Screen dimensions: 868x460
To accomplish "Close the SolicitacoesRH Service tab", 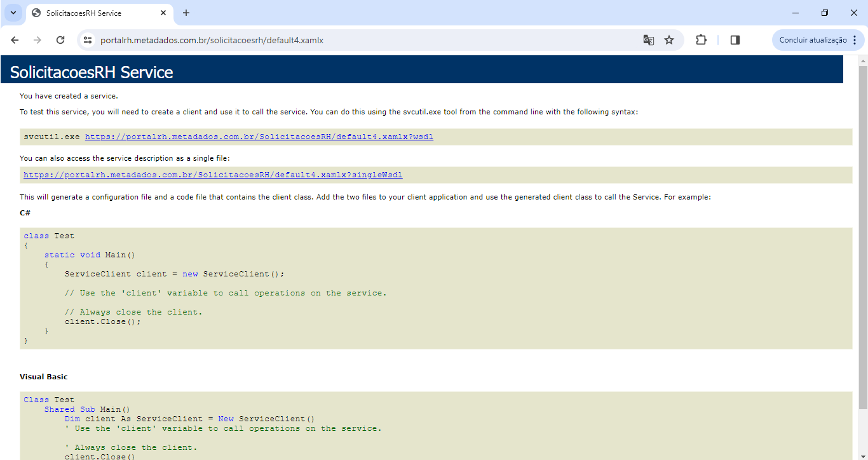I will (163, 13).
